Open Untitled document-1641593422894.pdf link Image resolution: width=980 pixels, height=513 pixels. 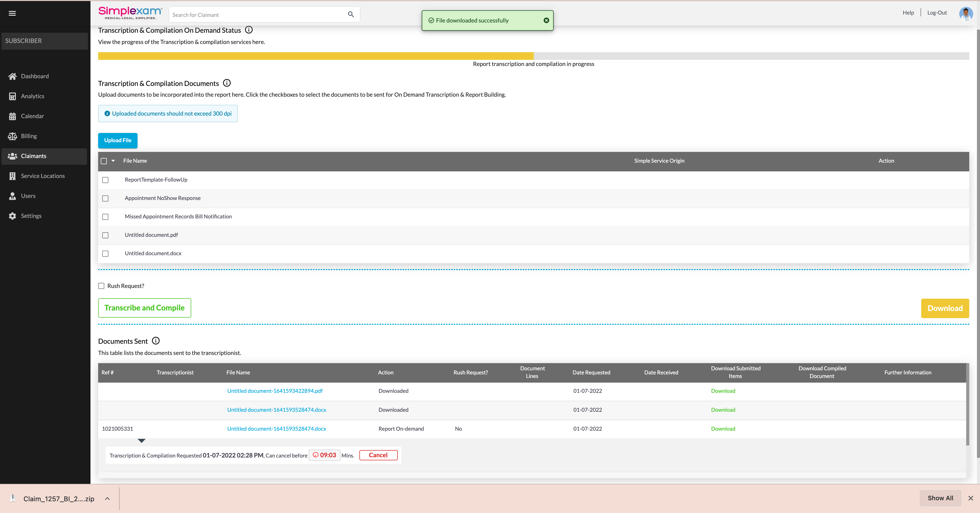tap(275, 391)
